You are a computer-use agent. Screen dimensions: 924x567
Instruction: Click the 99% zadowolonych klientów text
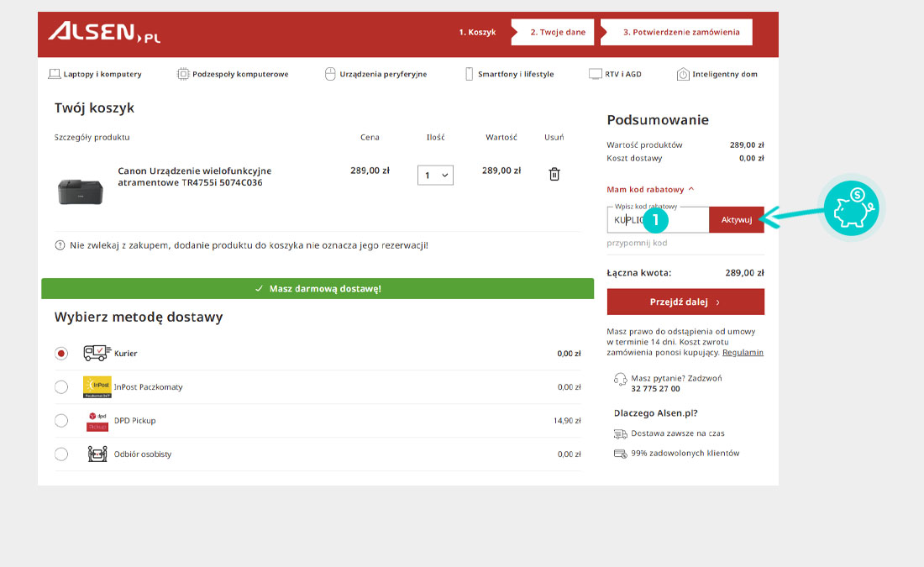pyautogui.click(x=685, y=454)
